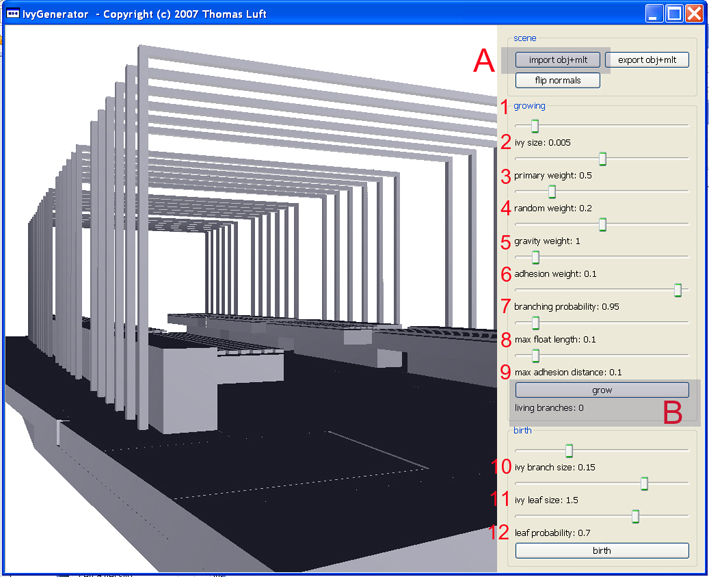This screenshot has width=709, height=577.
Task: Click inside the 3D scene viewport
Action: click(250, 300)
